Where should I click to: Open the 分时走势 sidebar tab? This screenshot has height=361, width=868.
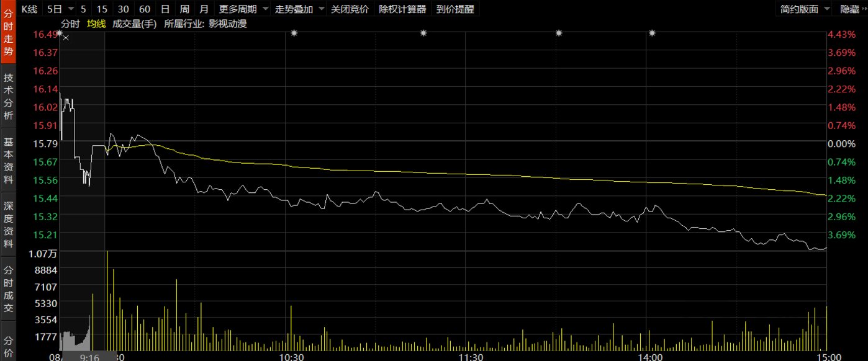(8, 31)
